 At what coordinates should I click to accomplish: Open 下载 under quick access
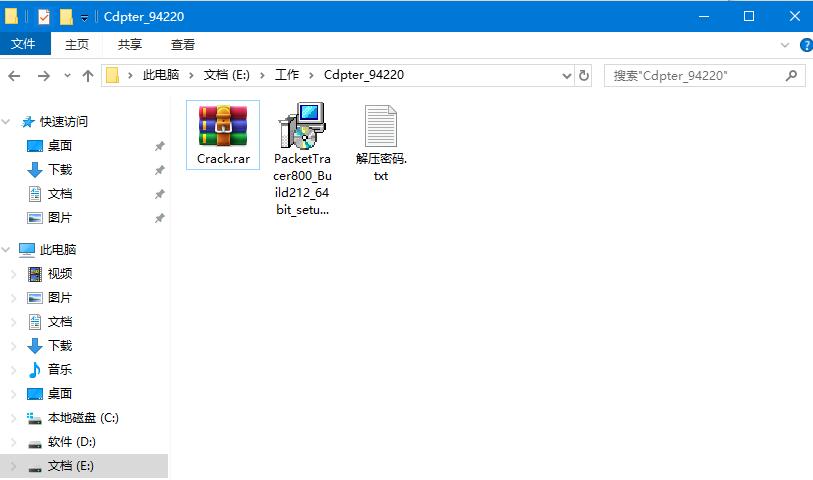pos(49,170)
